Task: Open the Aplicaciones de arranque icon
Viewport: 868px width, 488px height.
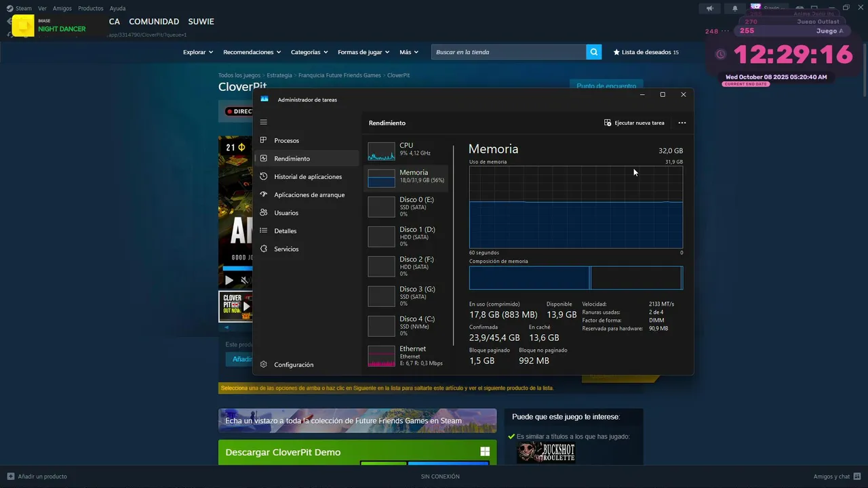Action: 264,195
